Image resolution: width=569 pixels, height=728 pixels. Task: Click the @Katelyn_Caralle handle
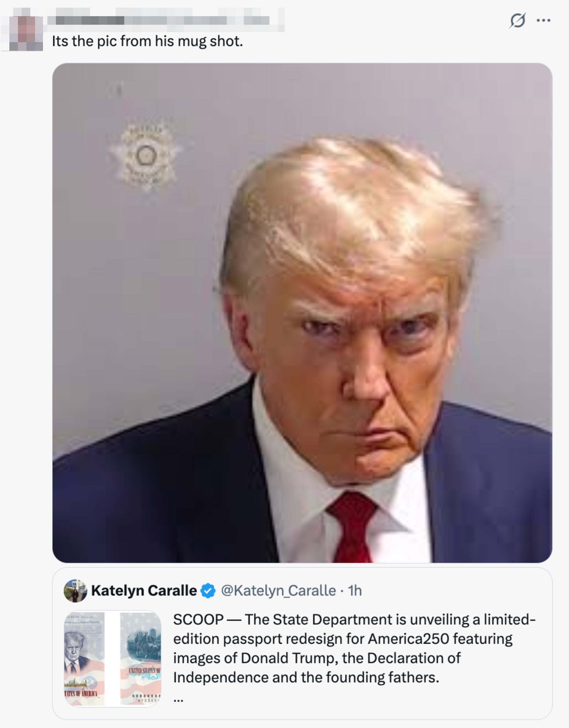(x=279, y=591)
